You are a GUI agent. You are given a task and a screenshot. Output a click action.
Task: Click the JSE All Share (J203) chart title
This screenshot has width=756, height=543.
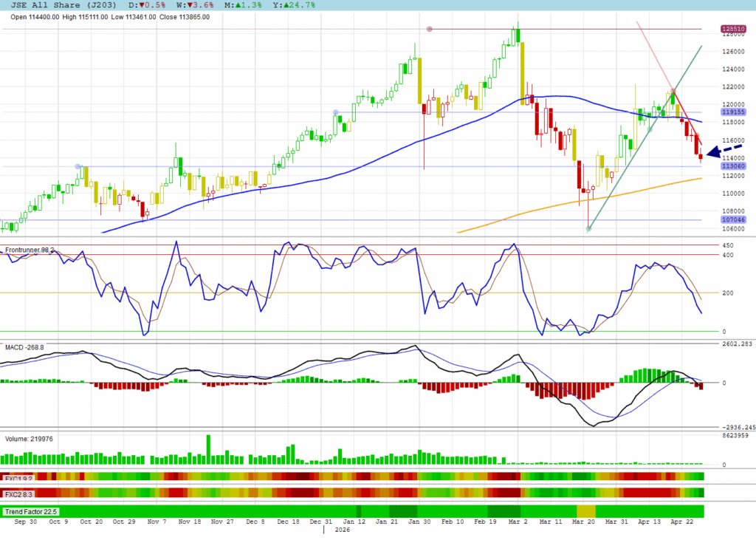coord(64,5)
